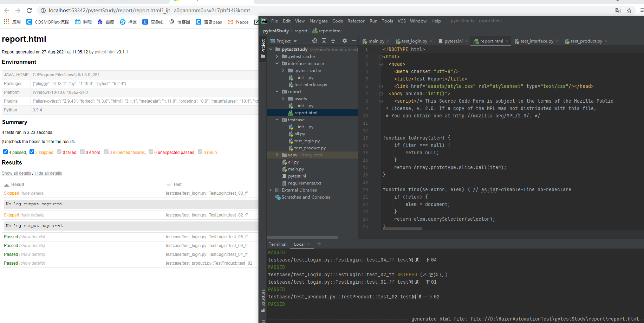Collapse the interface_testcase folder

point(277,64)
